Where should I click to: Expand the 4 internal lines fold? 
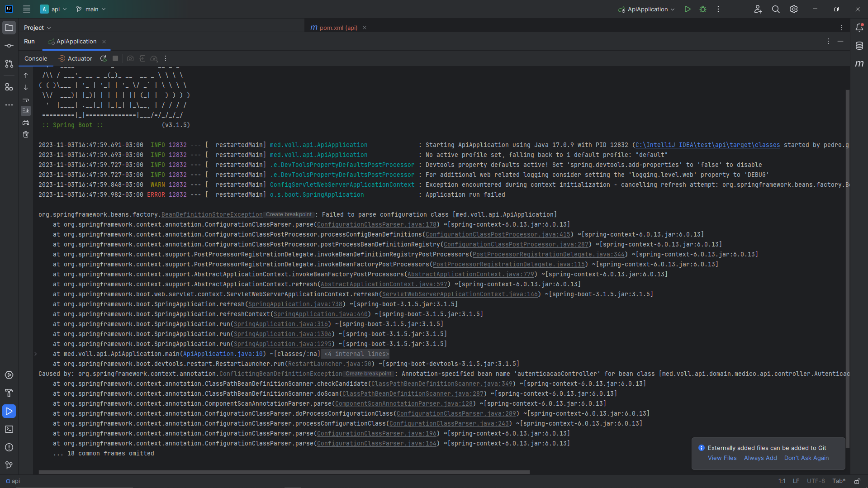coord(356,354)
